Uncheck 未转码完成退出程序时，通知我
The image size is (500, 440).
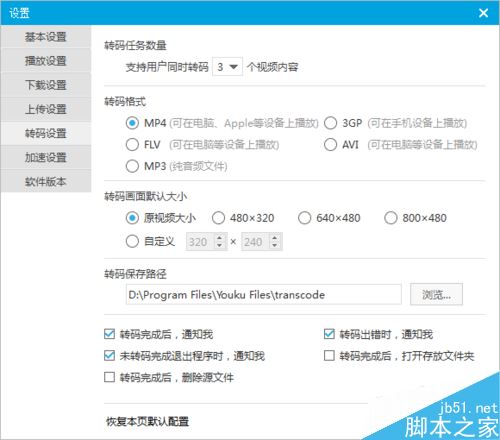109,356
